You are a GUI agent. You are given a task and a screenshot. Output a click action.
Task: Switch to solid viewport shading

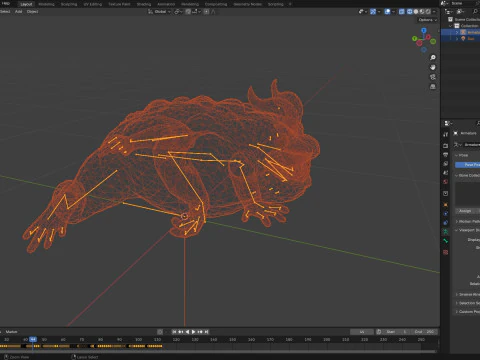coord(416,12)
